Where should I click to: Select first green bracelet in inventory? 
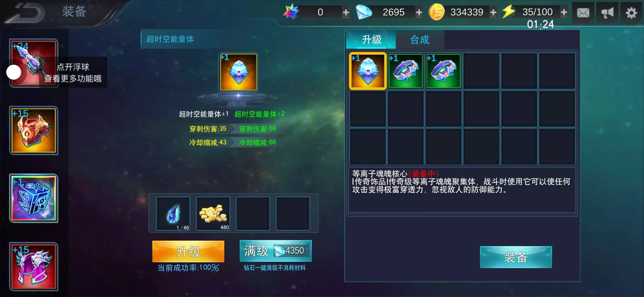405,71
